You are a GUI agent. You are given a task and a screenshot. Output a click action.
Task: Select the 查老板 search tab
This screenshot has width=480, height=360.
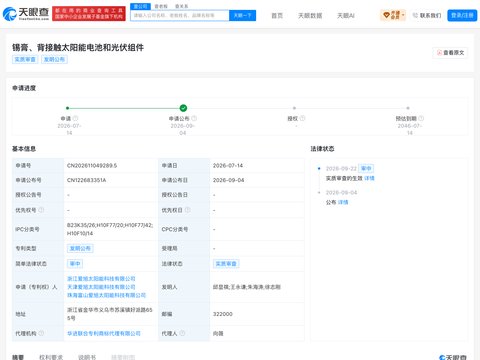(161, 6)
